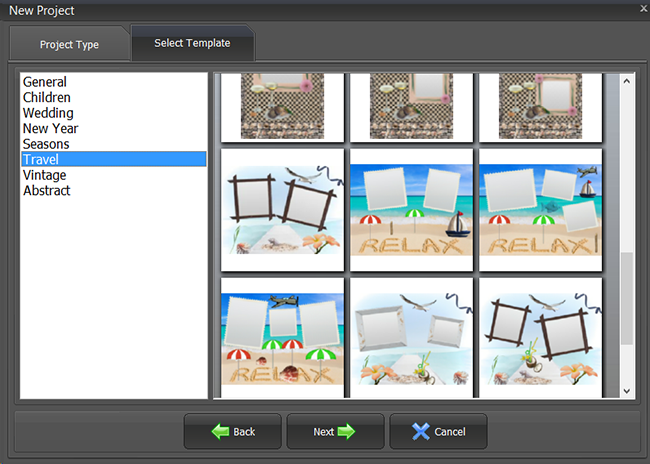Choose RELAX beach template with two photo frames
The height and width of the screenshot is (464, 650).
click(x=411, y=210)
